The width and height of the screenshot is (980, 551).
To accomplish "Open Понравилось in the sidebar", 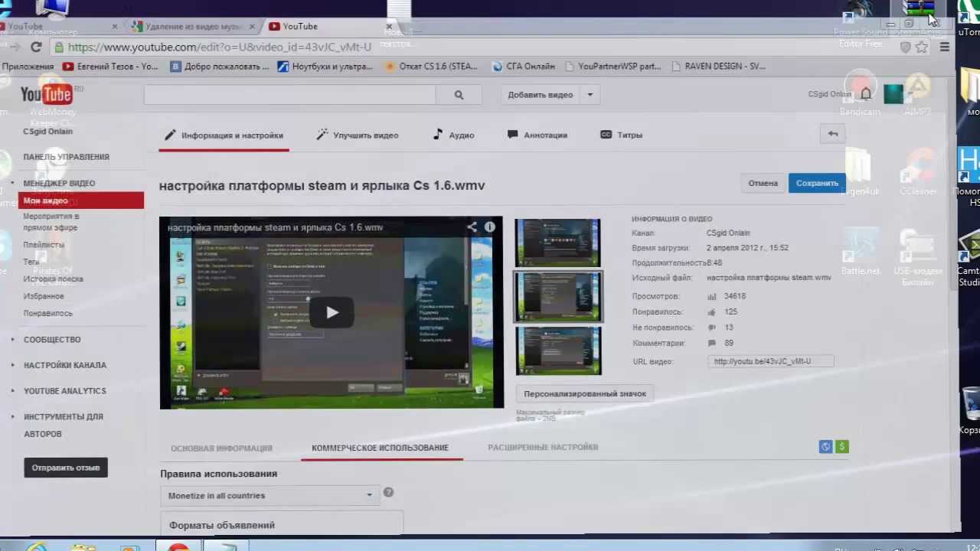I will [47, 313].
